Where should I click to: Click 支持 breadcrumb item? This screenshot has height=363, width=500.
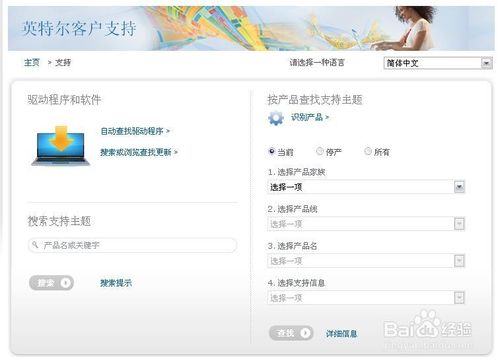(63, 62)
